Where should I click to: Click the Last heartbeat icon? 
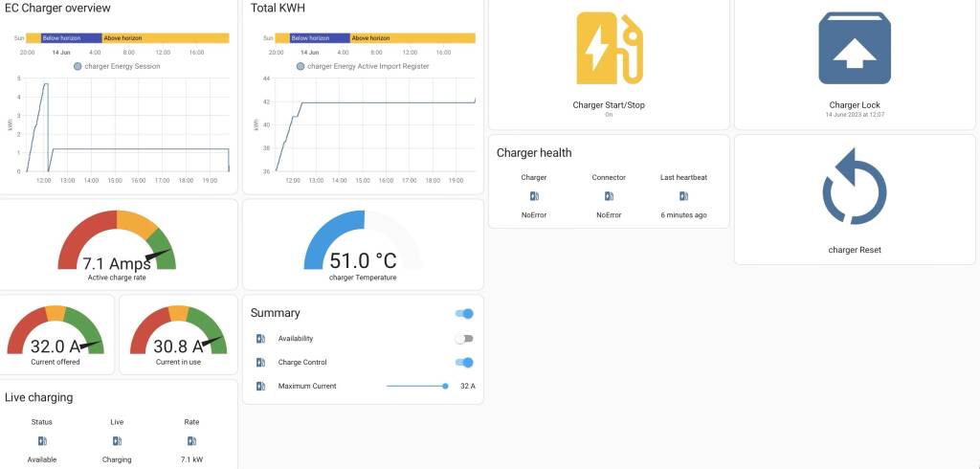[x=683, y=196]
